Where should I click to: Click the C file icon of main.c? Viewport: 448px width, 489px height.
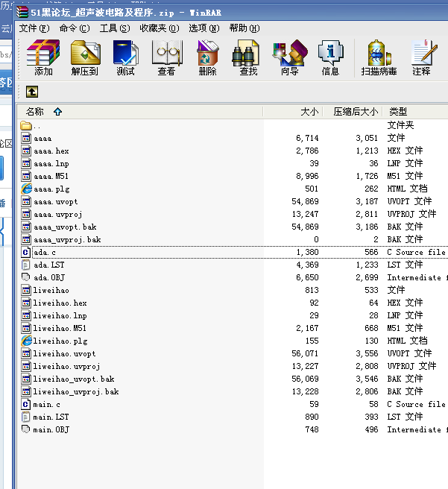coord(26,404)
